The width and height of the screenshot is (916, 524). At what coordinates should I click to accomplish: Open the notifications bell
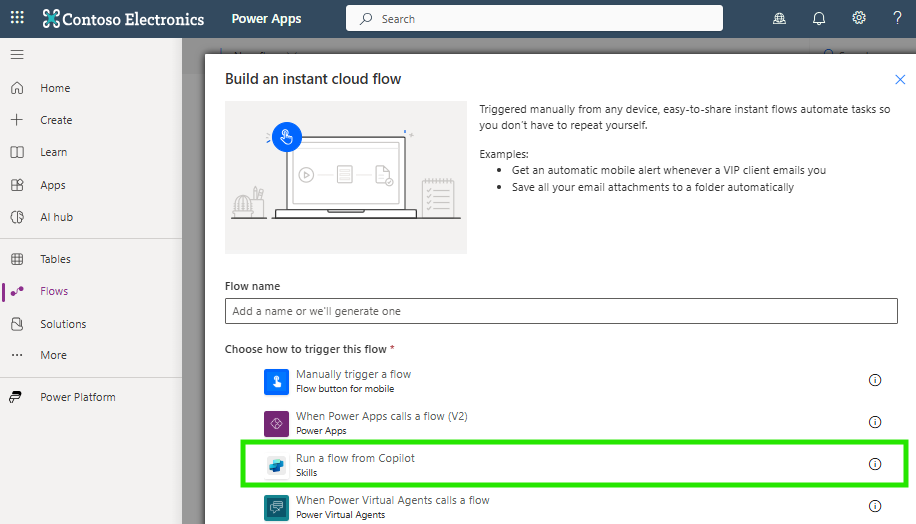point(819,19)
